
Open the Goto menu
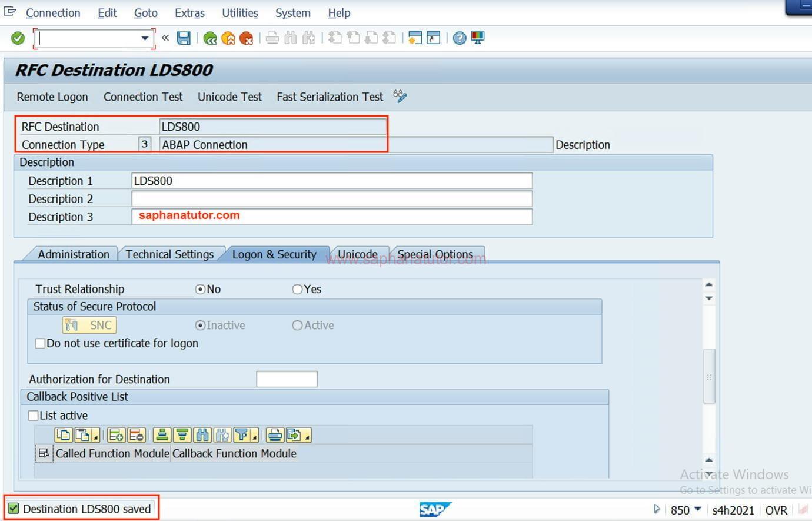click(145, 13)
